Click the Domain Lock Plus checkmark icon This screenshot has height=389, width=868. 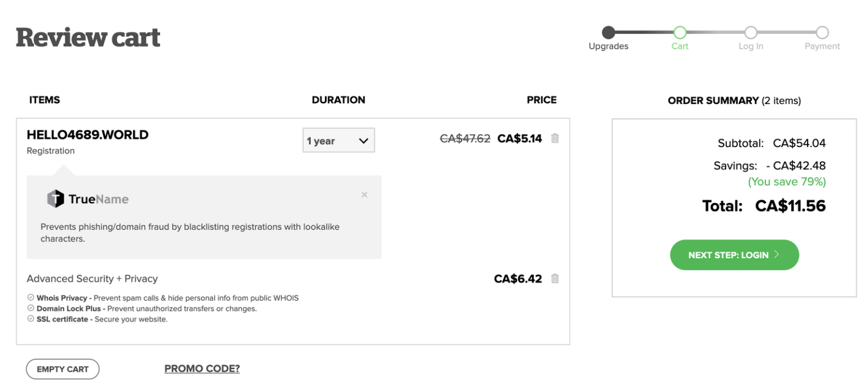click(30, 308)
